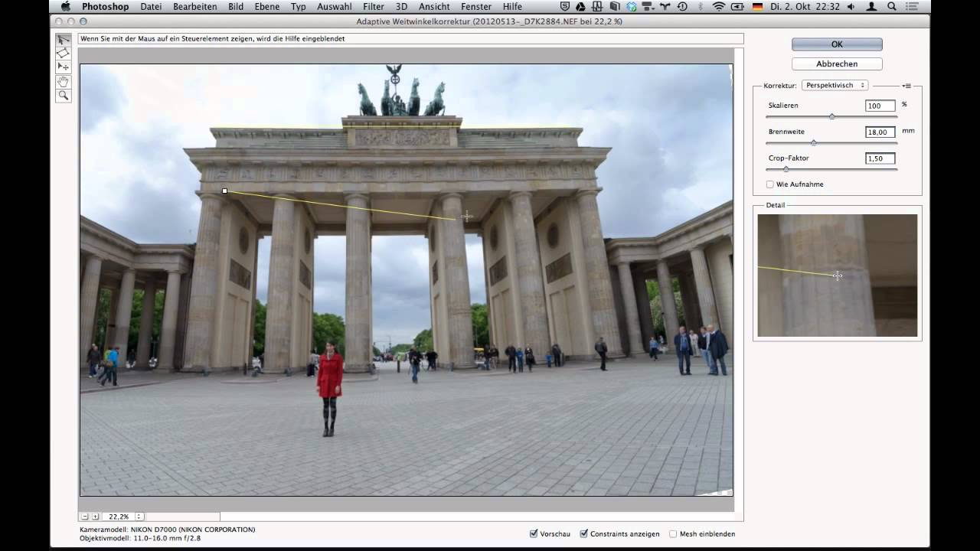Select the Hand tool
This screenshot has width=980, height=551.
(x=63, y=81)
